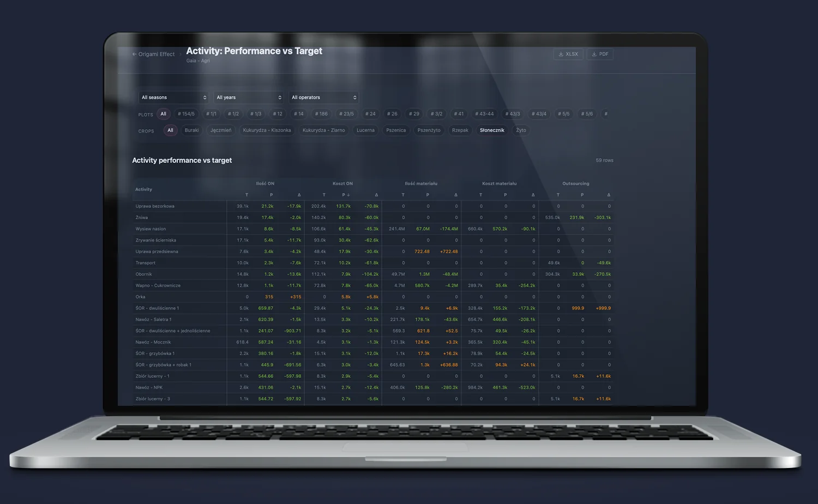Click the 231.9k Outsourcing value for Żniwa
Viewport: 818px width, 504px height.
(576, 218)
